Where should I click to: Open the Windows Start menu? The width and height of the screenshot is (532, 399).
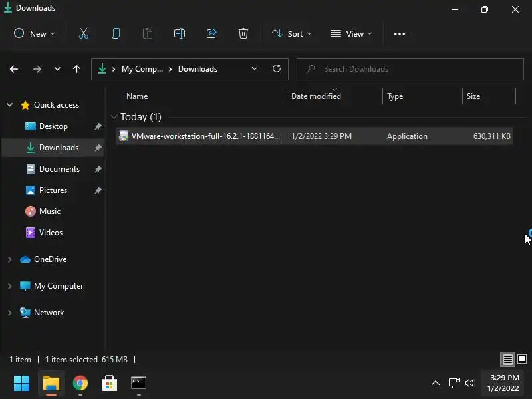coord(21,384)
